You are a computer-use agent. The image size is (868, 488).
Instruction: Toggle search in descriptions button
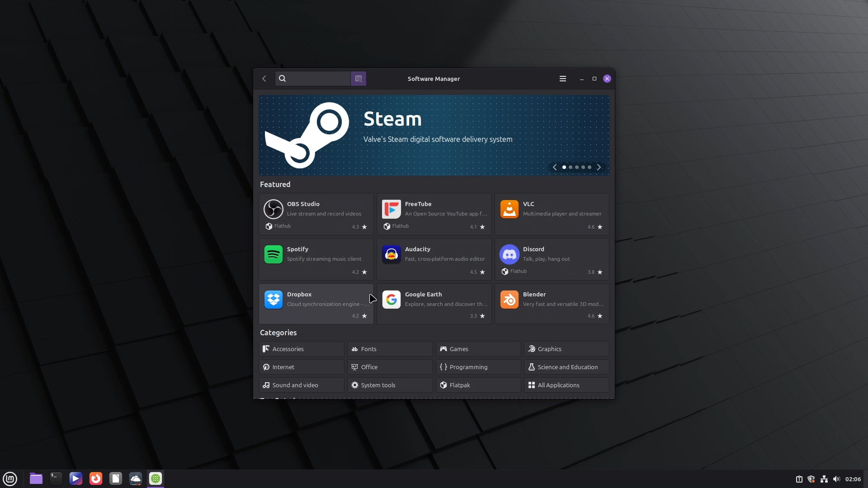tap(359, 79)
